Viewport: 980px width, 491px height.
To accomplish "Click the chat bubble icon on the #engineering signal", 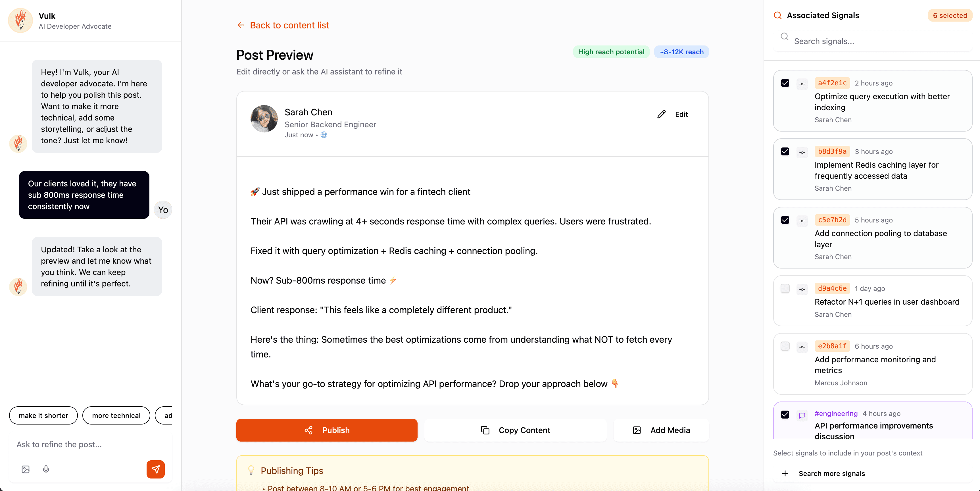I will pos(802,415).
